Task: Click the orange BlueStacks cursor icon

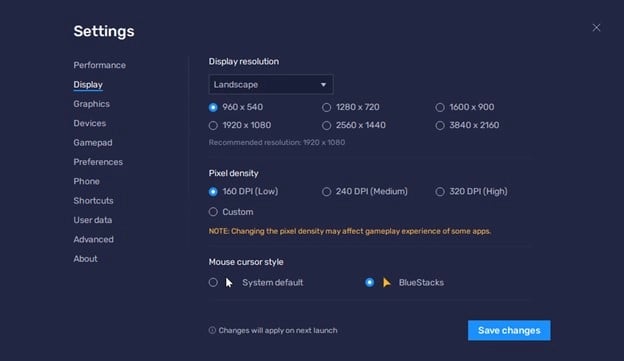Action: click(x=386, y=283)
